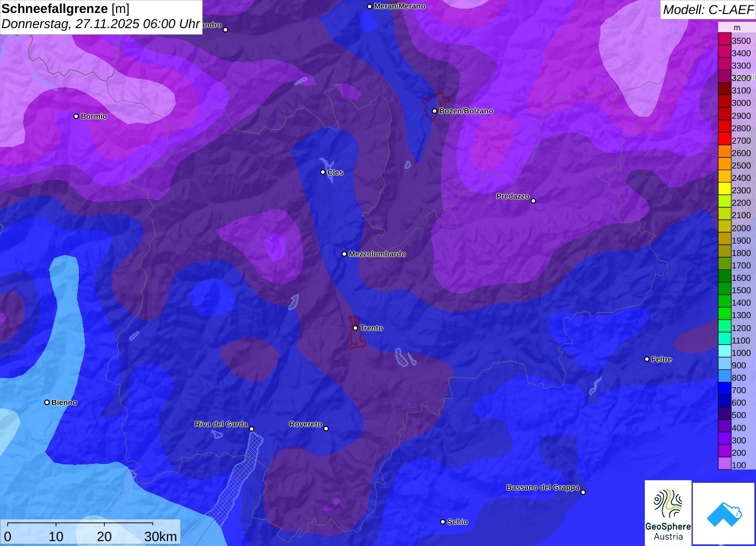The image size is (756, 546).
Task: Select the Cles location marker
Action: 323,172
